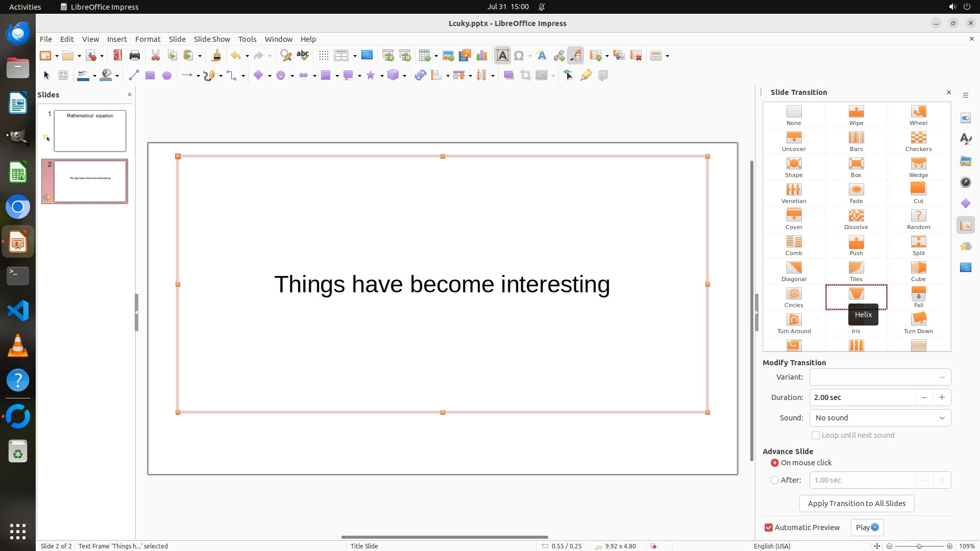980x551 pixels.
Task: Select the Rectangle shape tool
Action: click(150, 76)
